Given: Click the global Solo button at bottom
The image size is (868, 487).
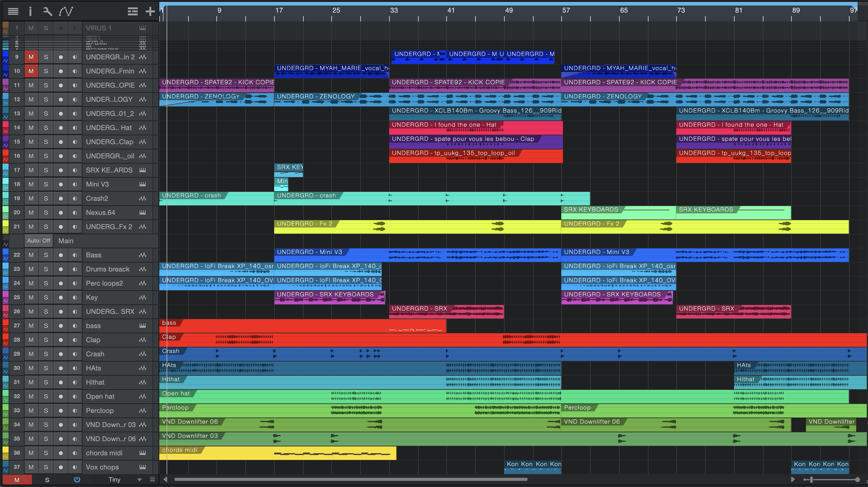Looking at the screenshot, I should pos(47,480).
